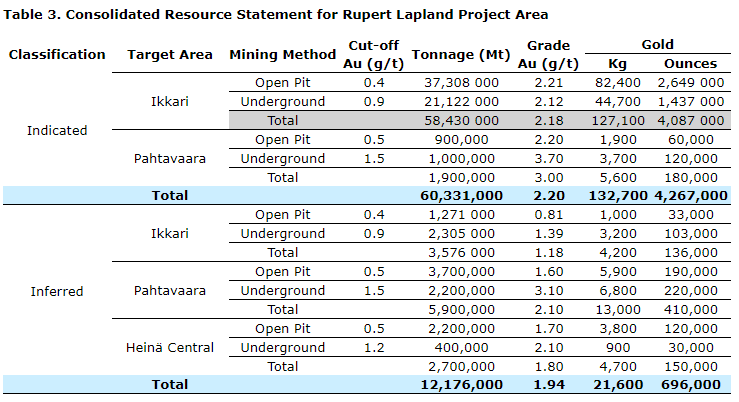Viewport: 739px width, 402px height.
Task: Click the 'Cut-off Au (g/t)' header
Action: [x=374, y=55]
